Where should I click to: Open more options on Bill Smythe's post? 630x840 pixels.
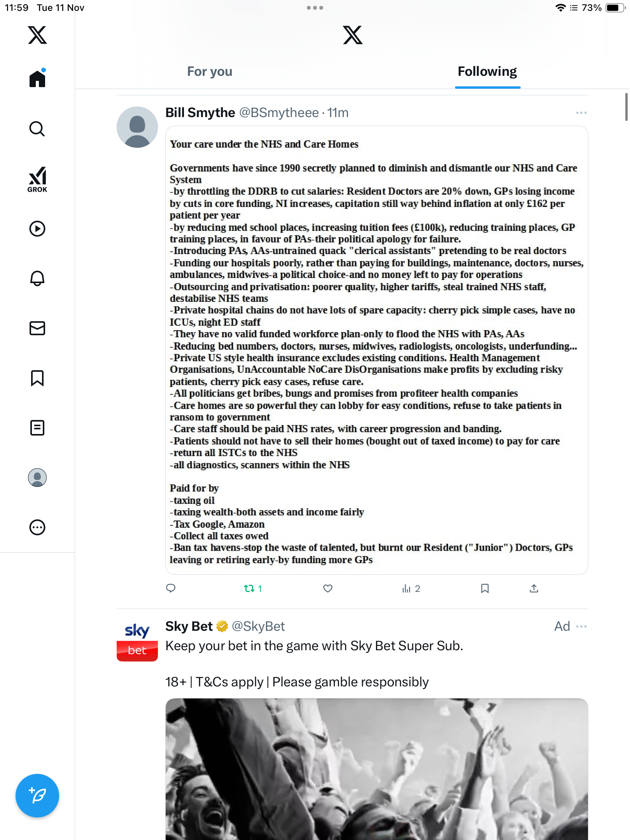tap(581, 113)
